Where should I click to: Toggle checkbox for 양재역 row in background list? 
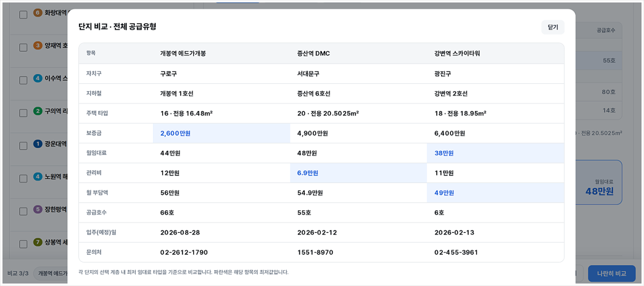(23, 47)
